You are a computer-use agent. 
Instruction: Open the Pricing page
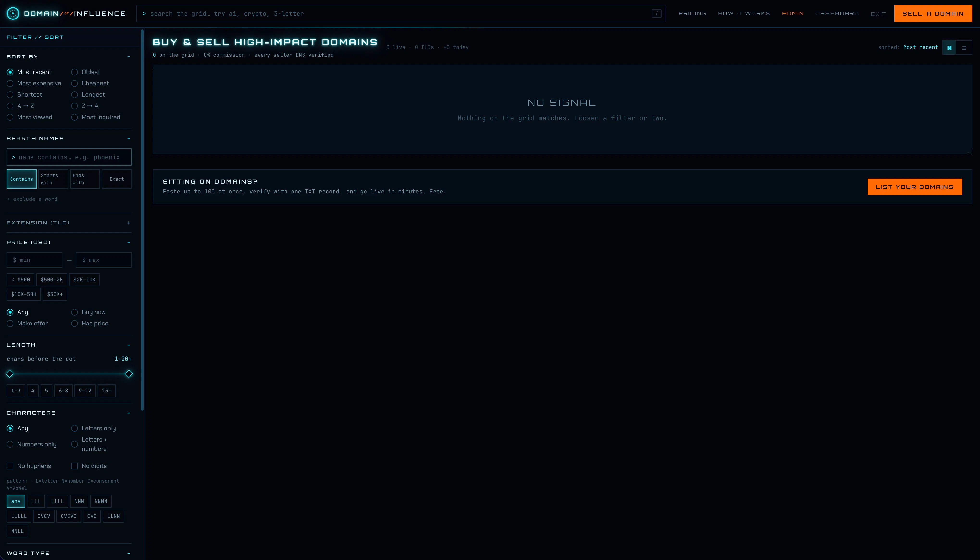click(692, 13)
